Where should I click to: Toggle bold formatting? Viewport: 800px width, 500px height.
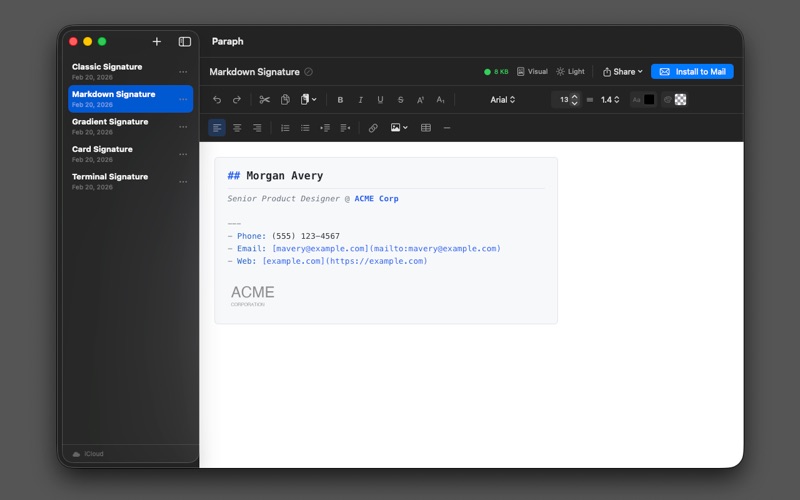[x=340, y=100]
